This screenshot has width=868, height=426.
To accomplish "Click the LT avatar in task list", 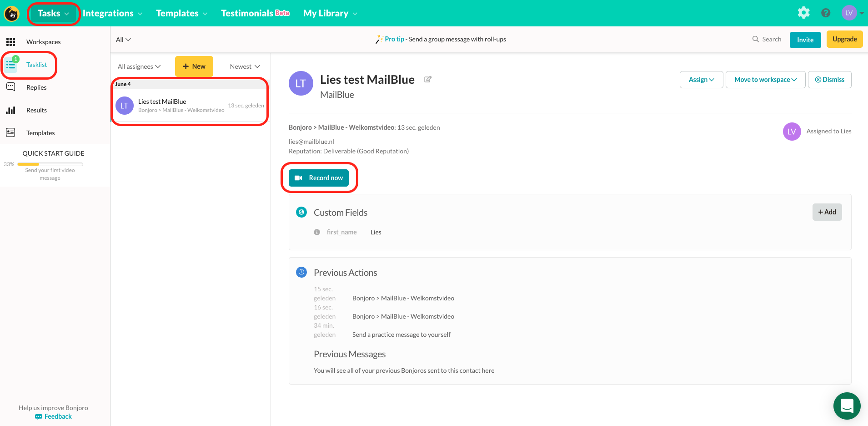I will point(125,106).
